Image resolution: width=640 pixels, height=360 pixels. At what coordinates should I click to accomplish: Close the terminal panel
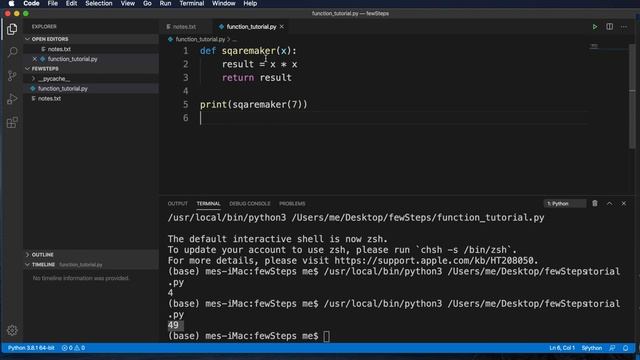624,203
